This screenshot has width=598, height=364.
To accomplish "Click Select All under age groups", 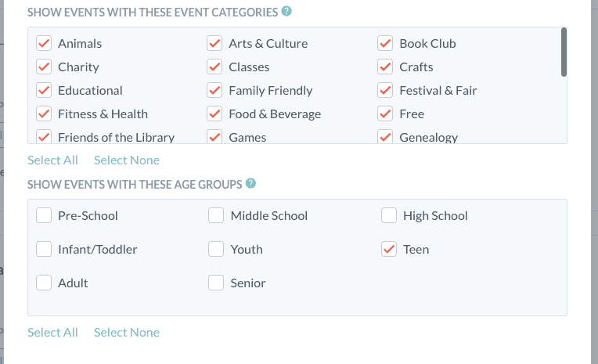I will 52,333.
